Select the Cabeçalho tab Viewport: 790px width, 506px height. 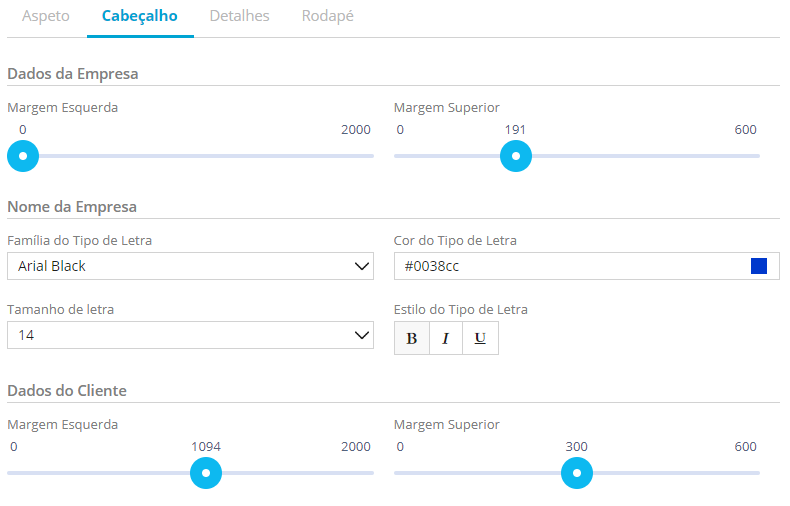[140, 17]
